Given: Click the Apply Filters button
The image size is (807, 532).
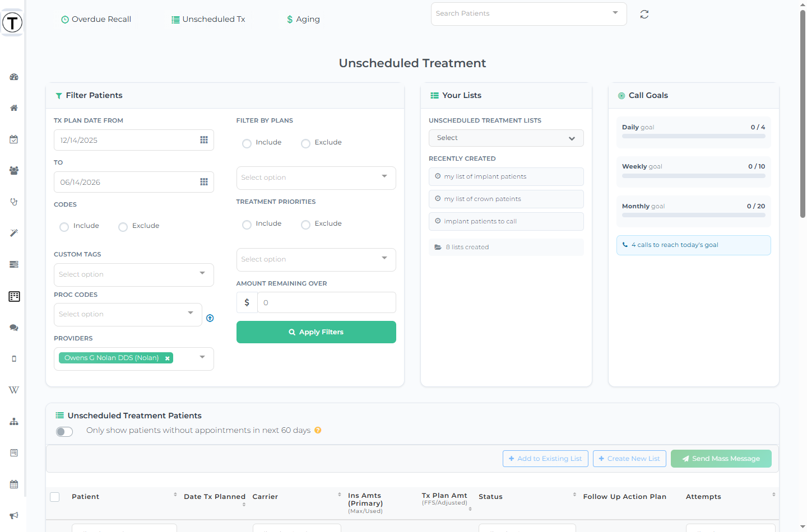Looking at the screenshot, I should (316, 332).
